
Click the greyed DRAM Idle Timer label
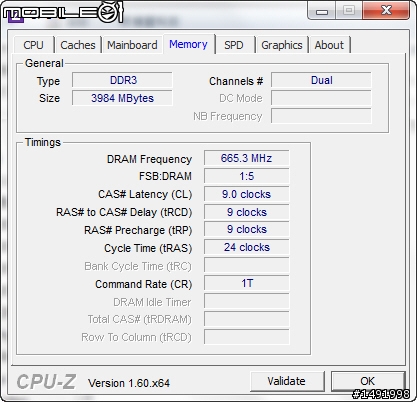coord(152,302)
